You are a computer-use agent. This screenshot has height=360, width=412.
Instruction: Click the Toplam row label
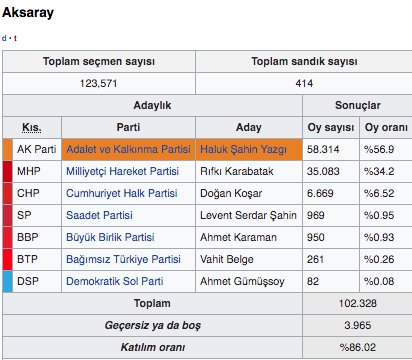coord(152,303)
